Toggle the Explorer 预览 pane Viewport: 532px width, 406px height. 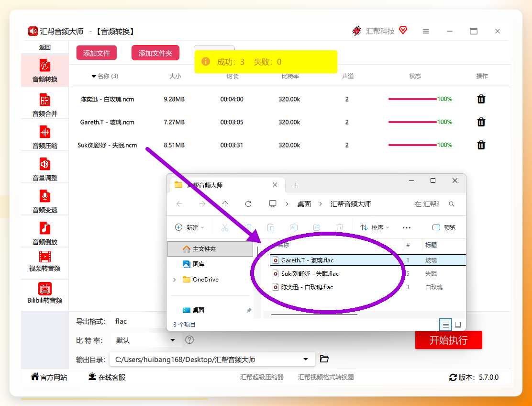(444, 227)
